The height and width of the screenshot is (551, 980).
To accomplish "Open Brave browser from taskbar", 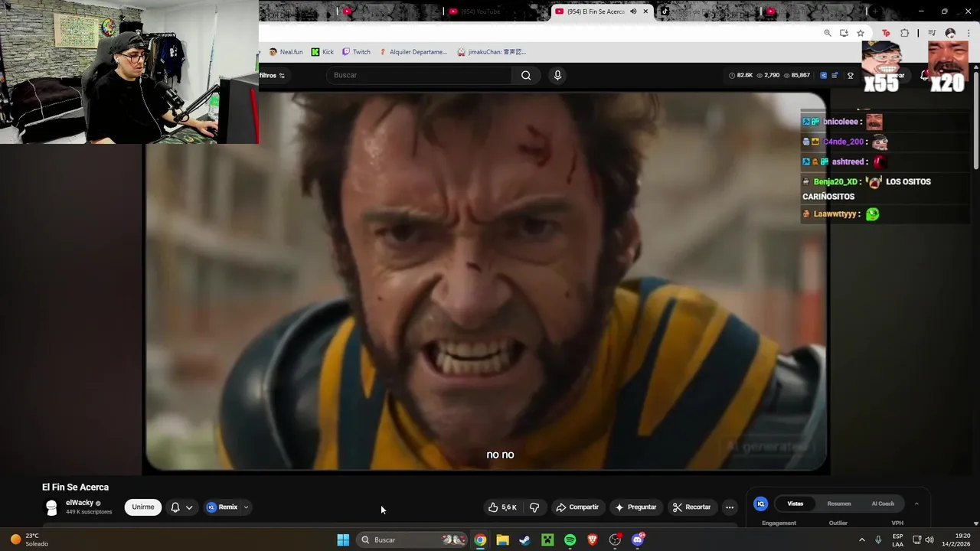I will (593, 540).
